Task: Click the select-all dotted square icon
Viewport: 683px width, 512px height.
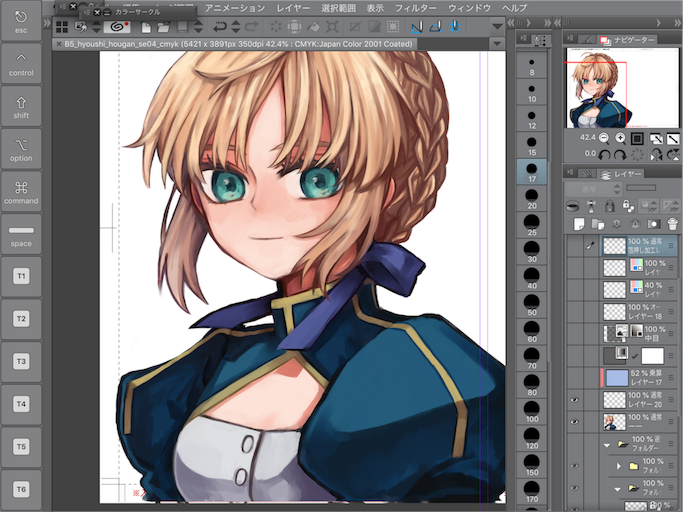Action: click(x=393, y=27)
